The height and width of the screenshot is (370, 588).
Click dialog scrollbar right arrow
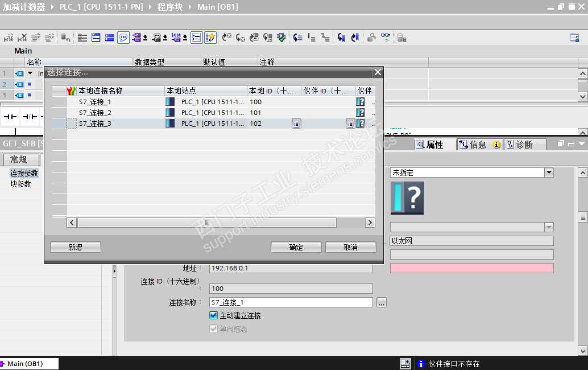pyautogui.click(x=370, y=223)
